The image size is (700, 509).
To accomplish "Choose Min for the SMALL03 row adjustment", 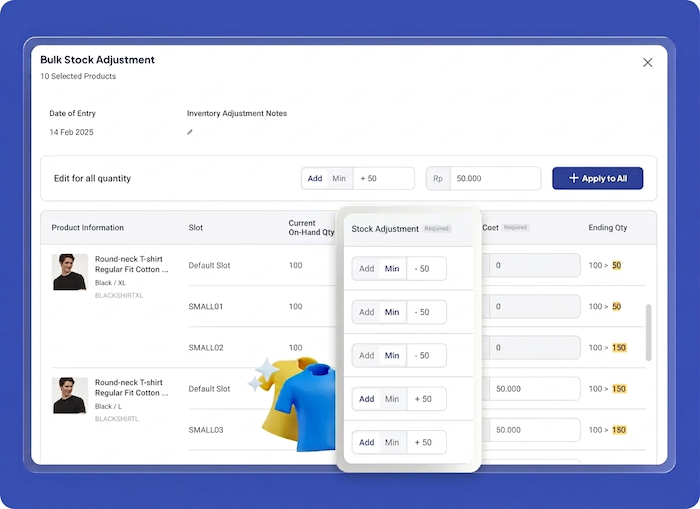I will click(392, 442).
